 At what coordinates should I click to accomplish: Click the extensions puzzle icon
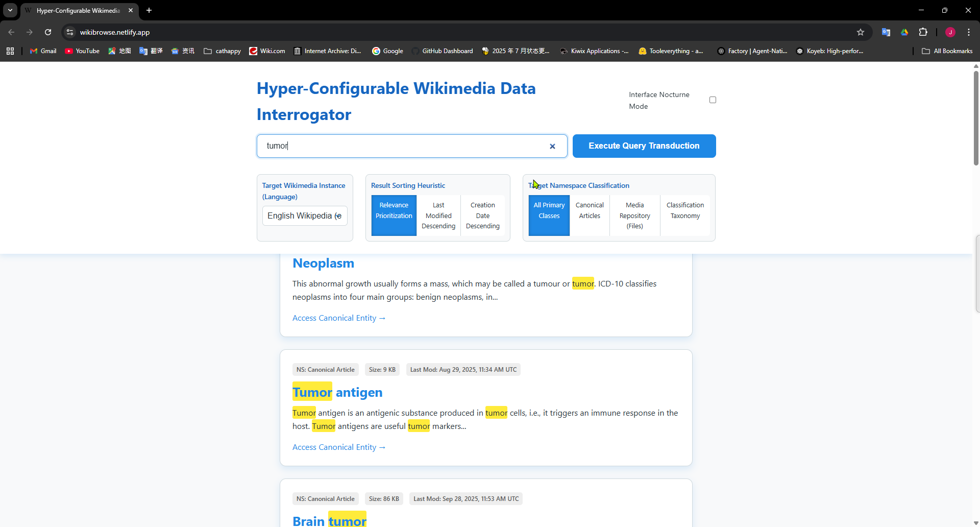[923, 32]
